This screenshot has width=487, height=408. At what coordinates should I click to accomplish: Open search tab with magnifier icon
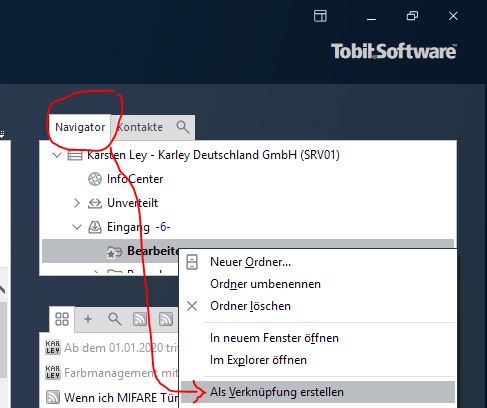tap(183, 127)
